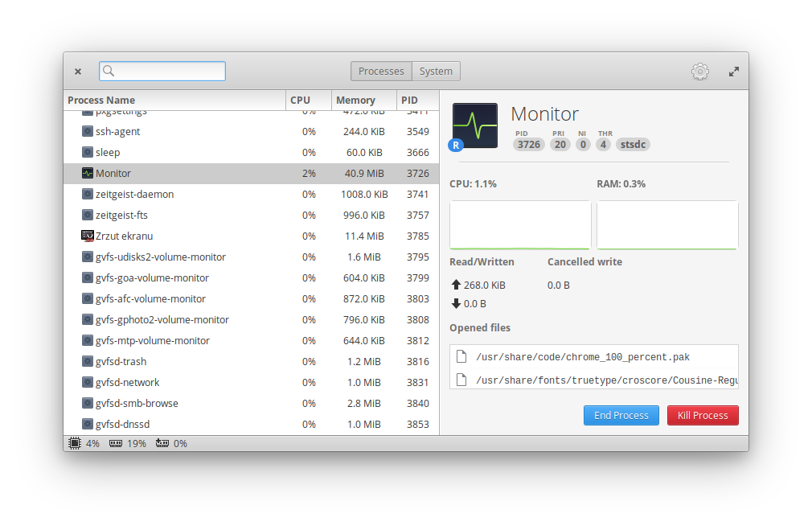This screenshot has height=526, width=812.
Task: Click the large Monitor app icon
Action: 475,125
